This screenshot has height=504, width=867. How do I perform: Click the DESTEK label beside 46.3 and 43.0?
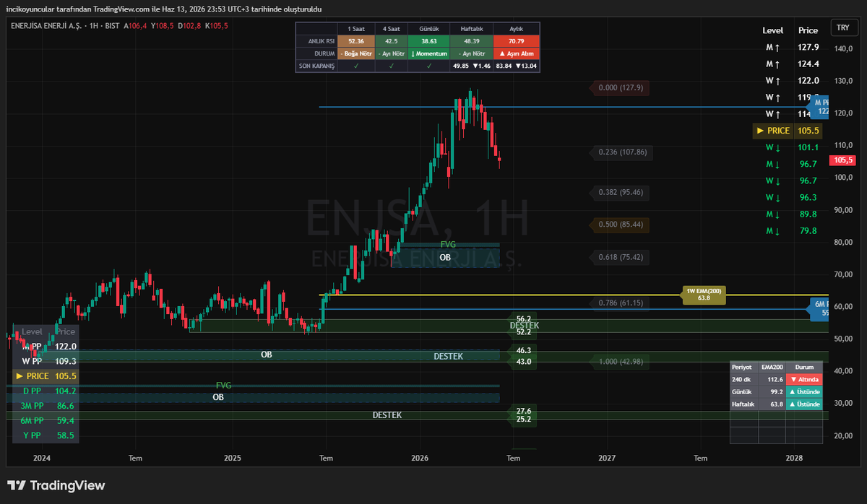pyautogui.click(x=448, y=356)
